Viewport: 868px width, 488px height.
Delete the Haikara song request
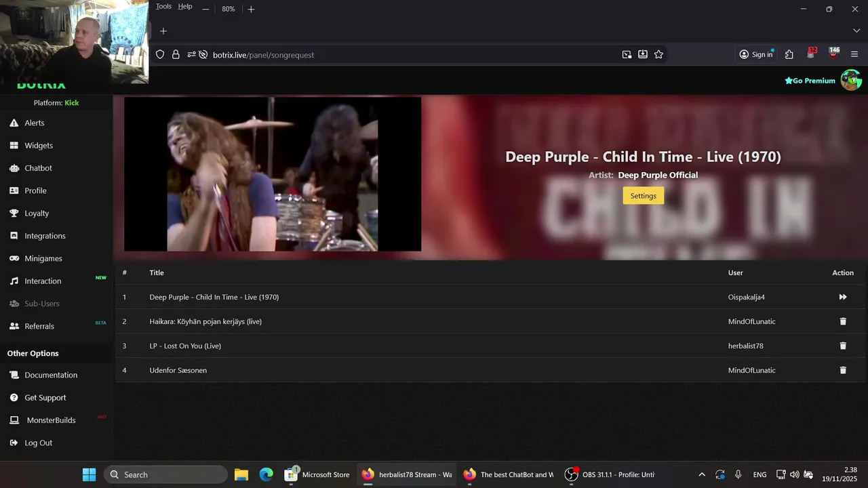point(843,321)
